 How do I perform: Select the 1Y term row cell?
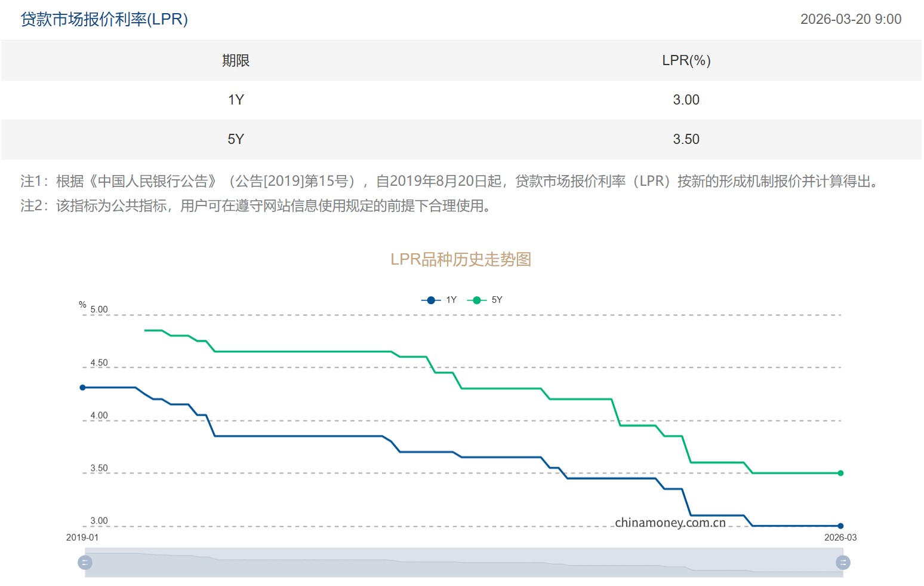coord(236,100)
